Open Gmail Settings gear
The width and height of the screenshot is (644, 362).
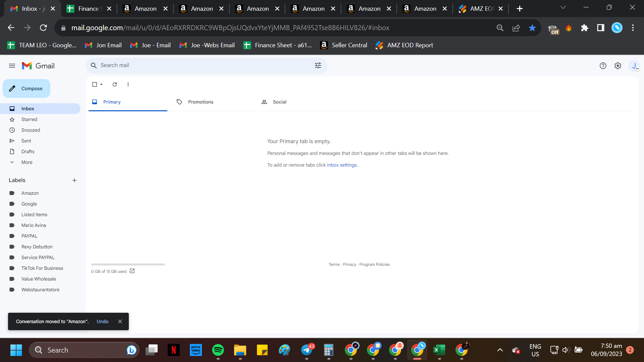pyautogui.click(x=618, y=66)
